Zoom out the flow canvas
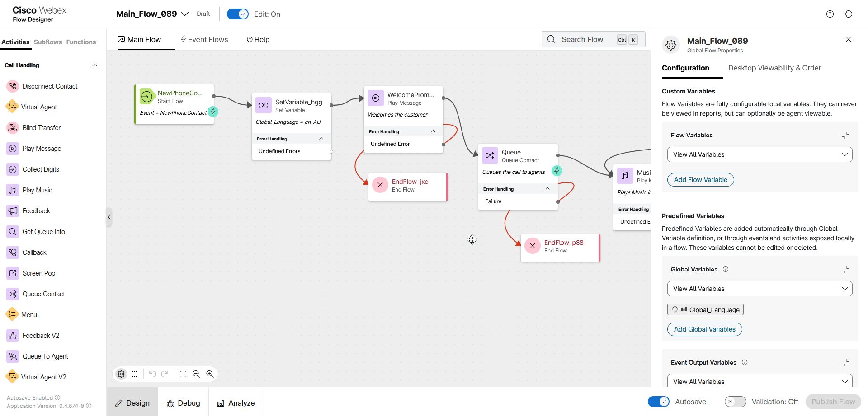 click(196, 374)
